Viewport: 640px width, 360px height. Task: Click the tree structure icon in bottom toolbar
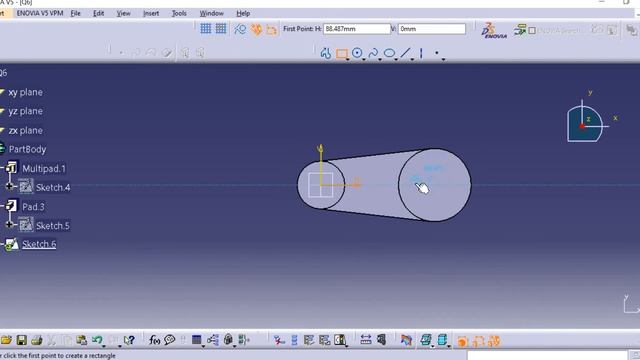[213, 340]
